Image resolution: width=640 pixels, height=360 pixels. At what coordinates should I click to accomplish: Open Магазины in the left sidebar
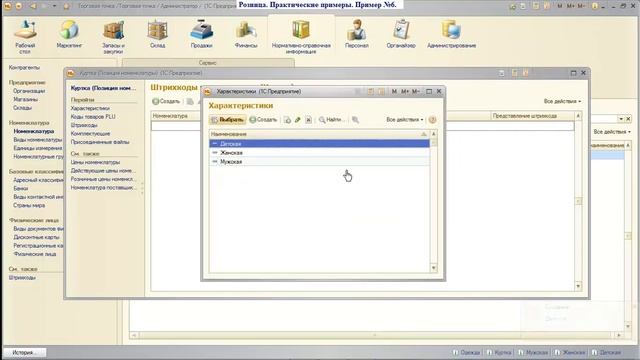coord(25,99)
